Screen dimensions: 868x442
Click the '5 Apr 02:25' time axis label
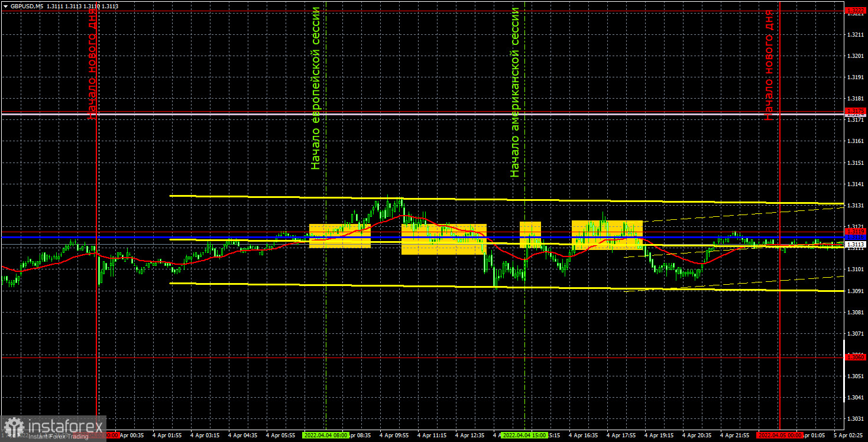coord(849,435)
